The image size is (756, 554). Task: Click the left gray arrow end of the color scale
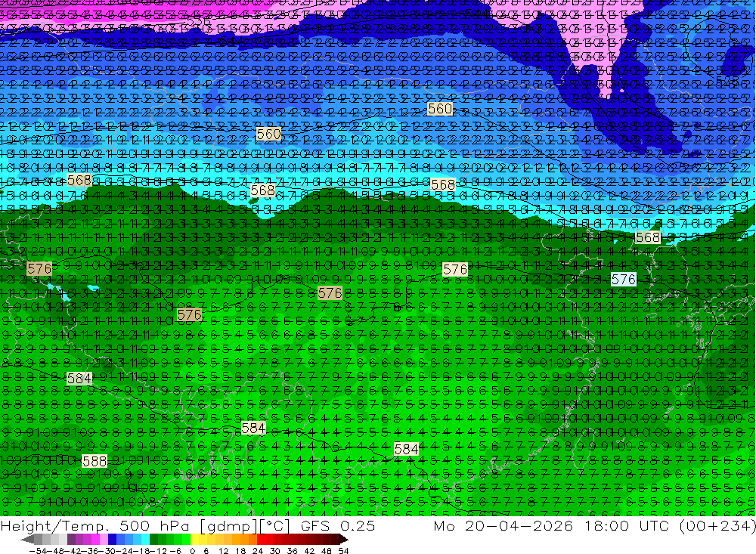(27, 540)
